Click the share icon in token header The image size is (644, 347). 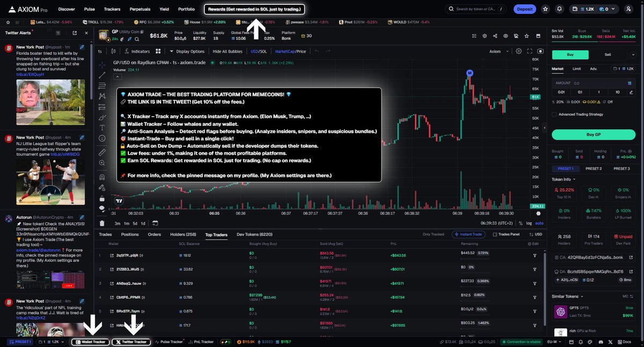click(494, 35)
